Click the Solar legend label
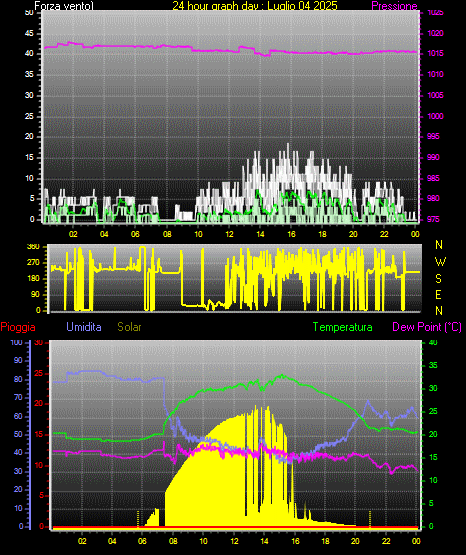466x555 pixels. coord(130,327)
